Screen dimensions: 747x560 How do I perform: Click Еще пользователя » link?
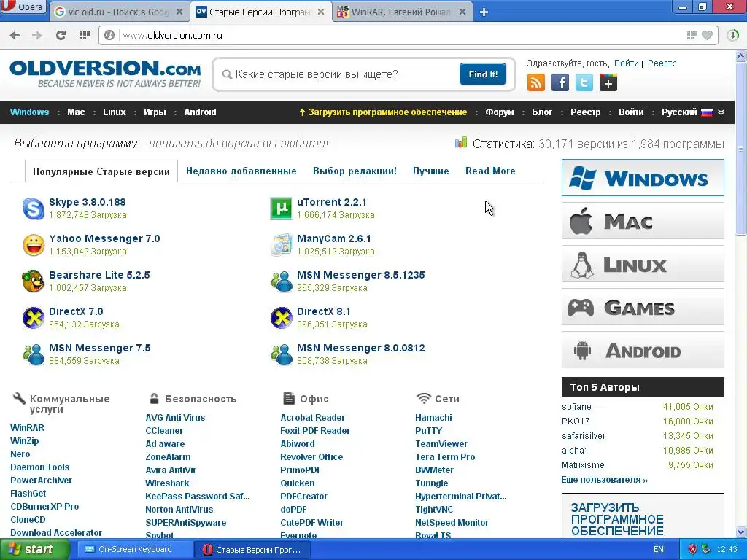[604, 480]
